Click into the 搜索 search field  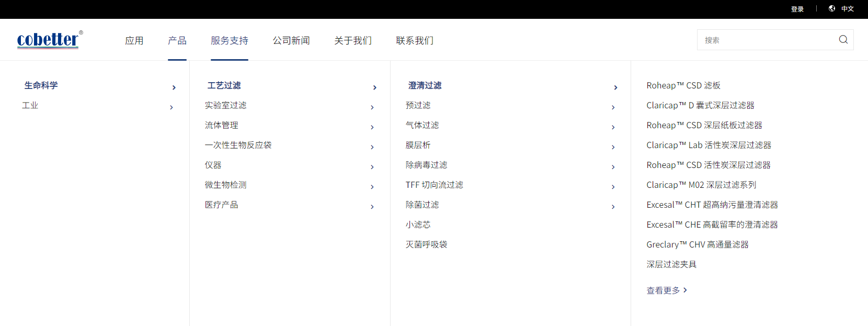tap(766, 40)
